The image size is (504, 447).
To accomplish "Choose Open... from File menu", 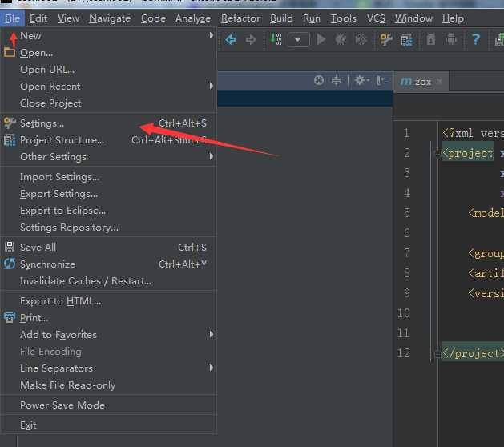I will click(x=108, y=52).
